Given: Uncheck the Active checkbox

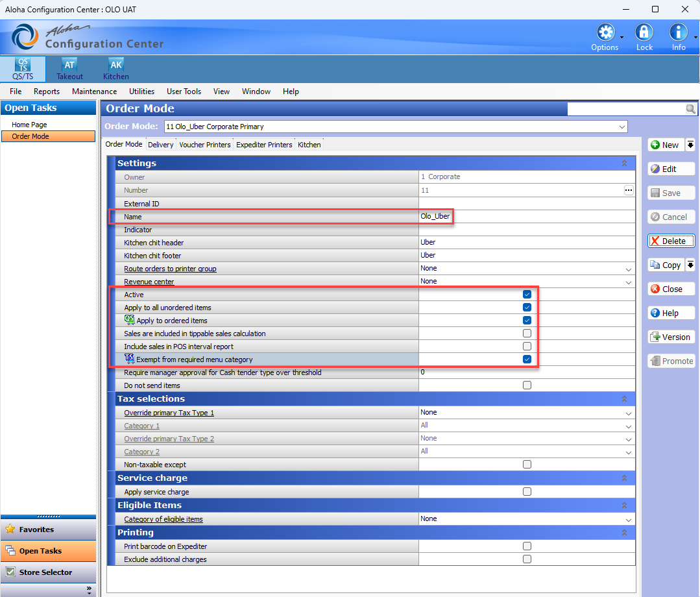Looking at the screenshot, I should pyautogui.click(x=527, y=295).
